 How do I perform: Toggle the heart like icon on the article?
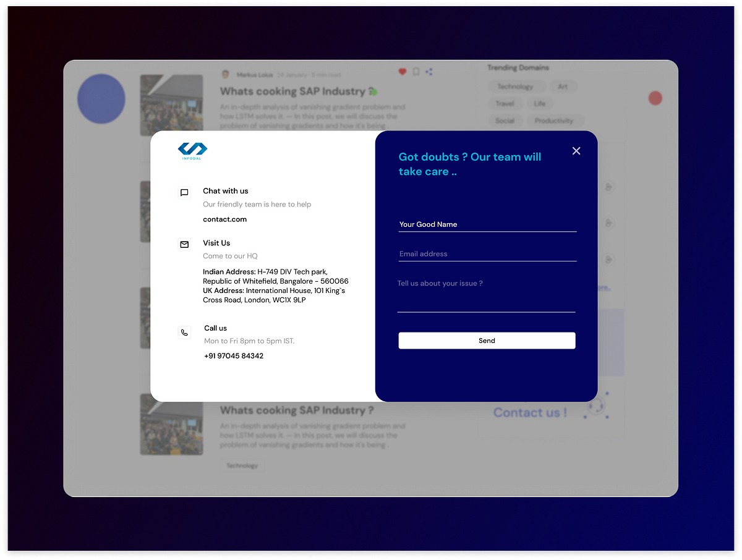pos(401,71)
